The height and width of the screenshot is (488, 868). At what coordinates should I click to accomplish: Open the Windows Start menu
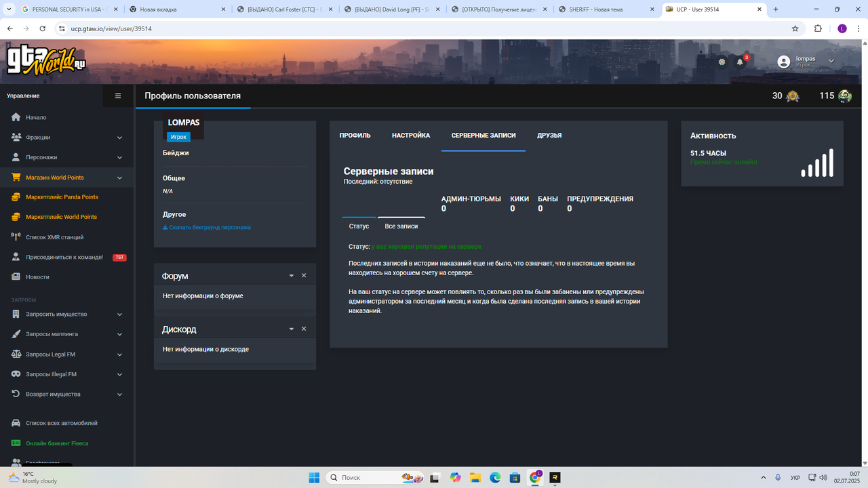pyautogui.click(x=314, y=477)
